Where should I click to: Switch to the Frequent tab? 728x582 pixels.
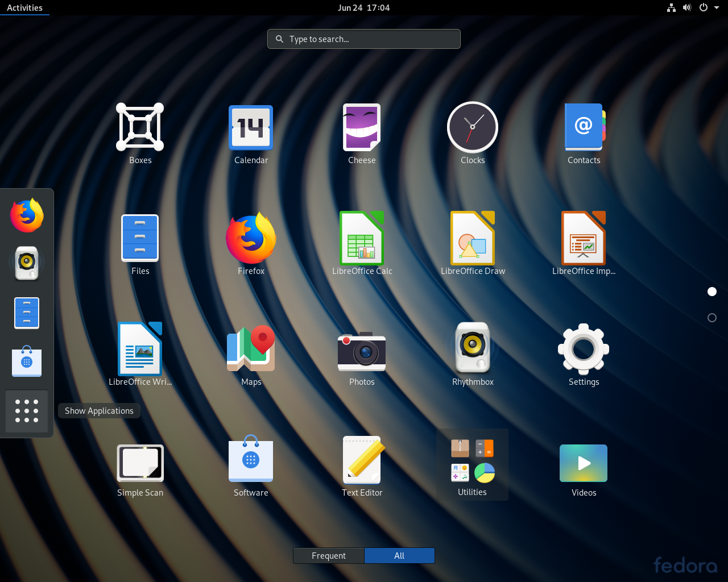tap(329, 555)
